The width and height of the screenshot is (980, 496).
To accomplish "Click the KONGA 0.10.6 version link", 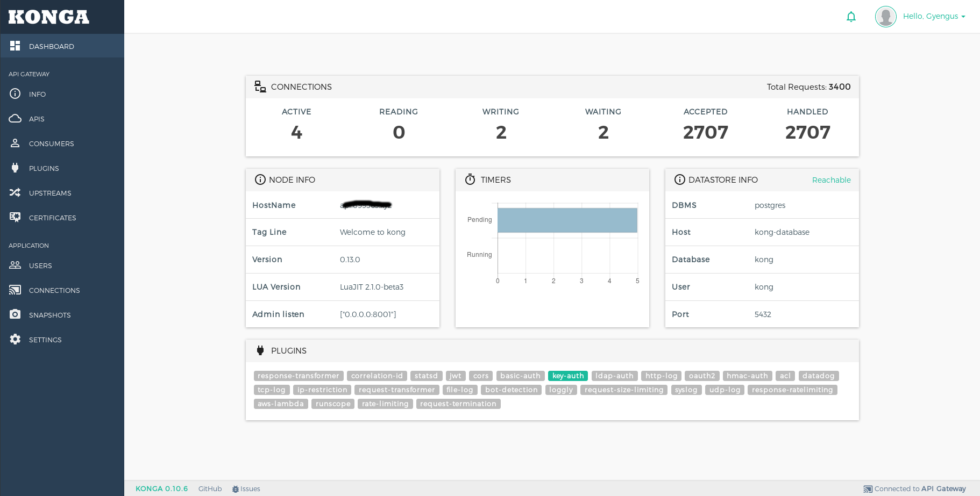I will point(161,489).
